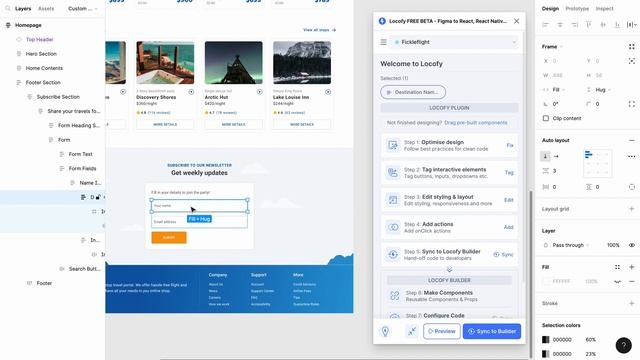
Task: Switch to the Prototype tab
Action: point(577,9)
